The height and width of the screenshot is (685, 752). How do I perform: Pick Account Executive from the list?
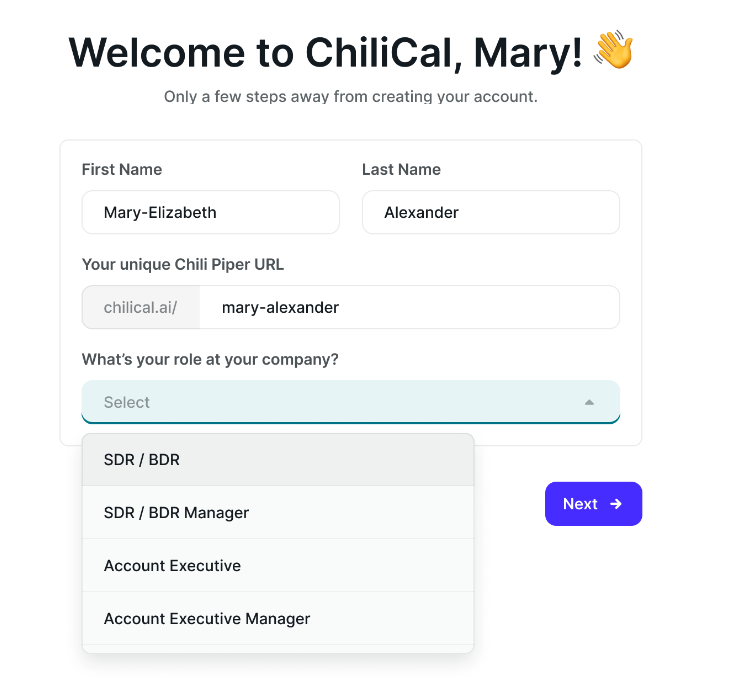coord(278,566)
